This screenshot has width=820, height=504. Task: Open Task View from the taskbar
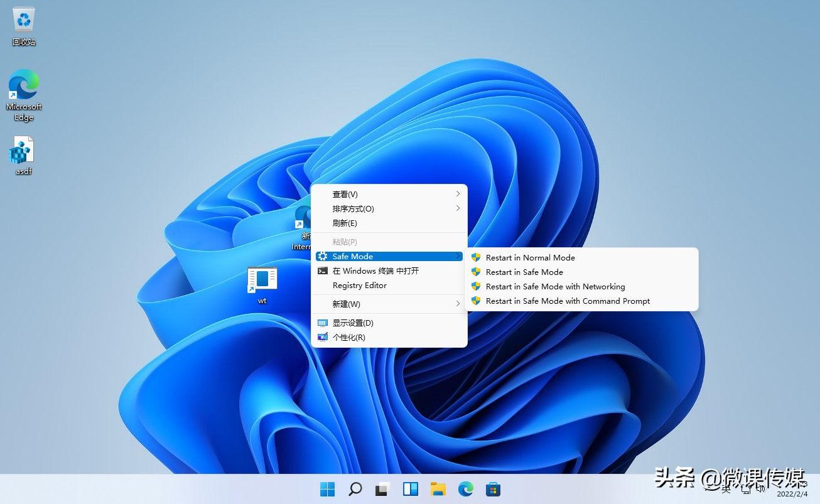pos(383,489)
